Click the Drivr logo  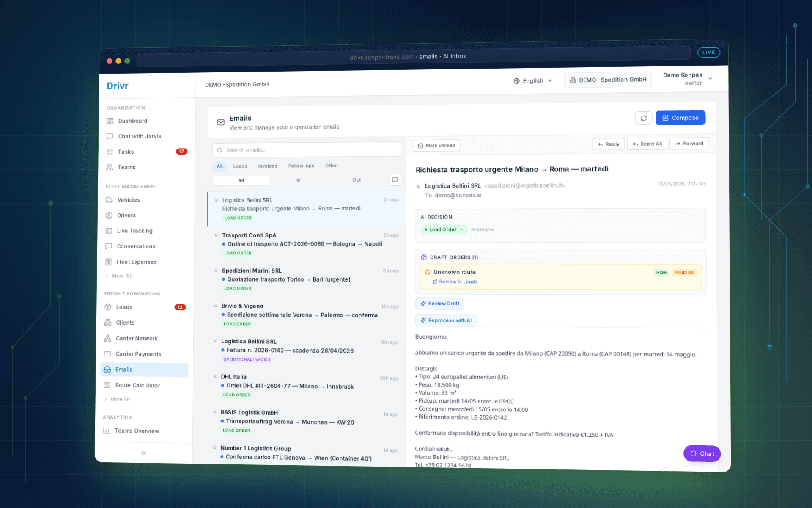(118, 86)
